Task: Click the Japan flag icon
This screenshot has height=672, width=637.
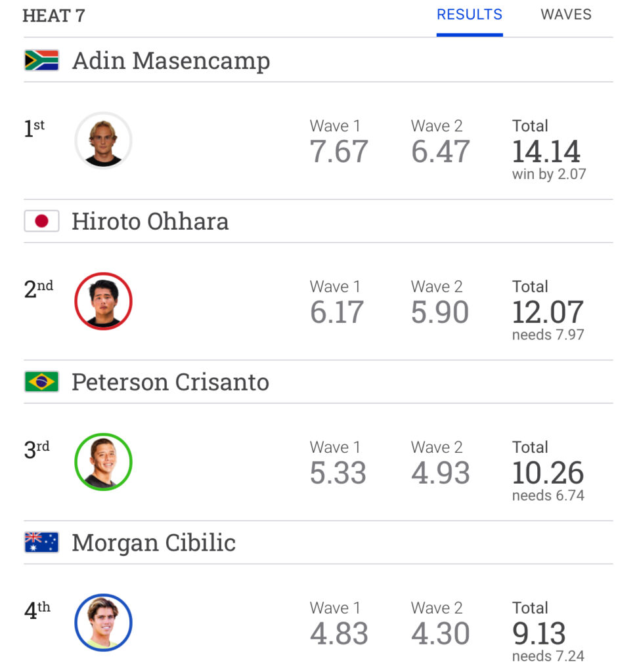Action: click(41, 221)
